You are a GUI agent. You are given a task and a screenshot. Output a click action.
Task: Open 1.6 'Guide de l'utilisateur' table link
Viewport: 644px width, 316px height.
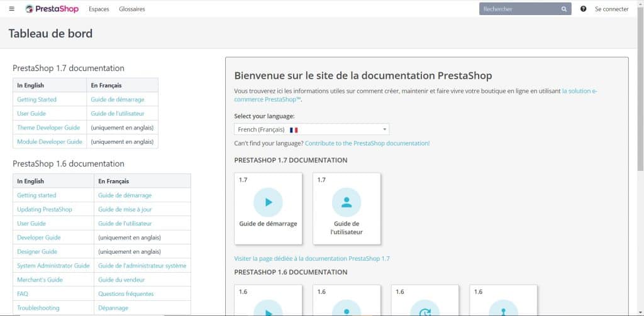point(125,224)
